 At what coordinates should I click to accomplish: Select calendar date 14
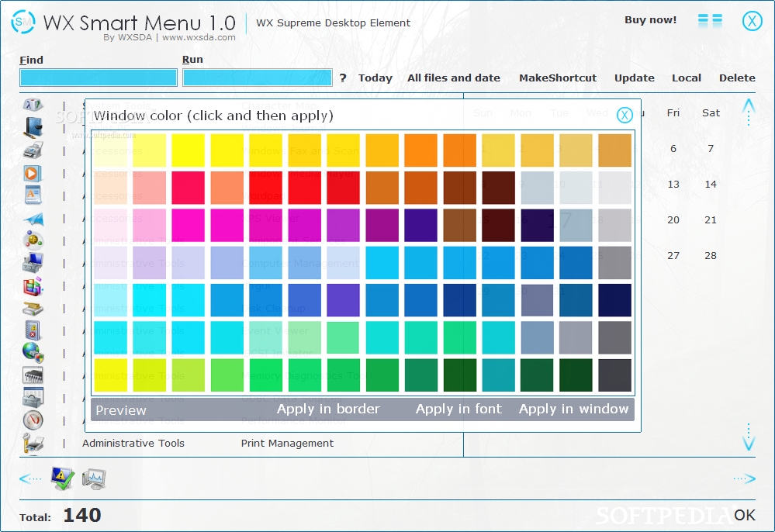711,185
